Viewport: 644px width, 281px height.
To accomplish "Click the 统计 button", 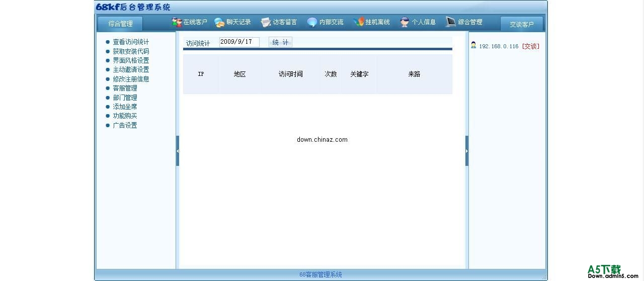I will (280, 42).
